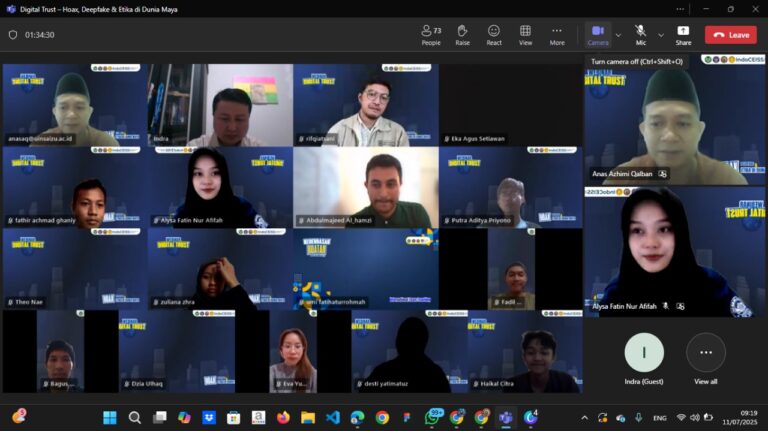Viewport: 768px width, 431px height.
Task: Raise your hand in the meeting
Action: coord(462,34)
